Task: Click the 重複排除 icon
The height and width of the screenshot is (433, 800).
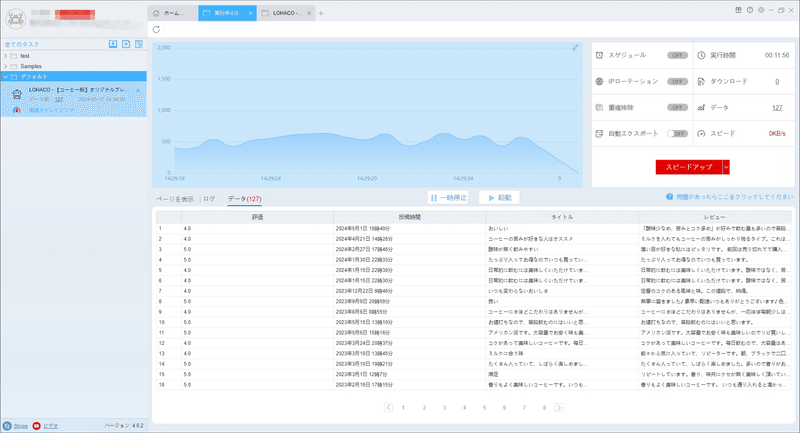Action: click(599, 108)
